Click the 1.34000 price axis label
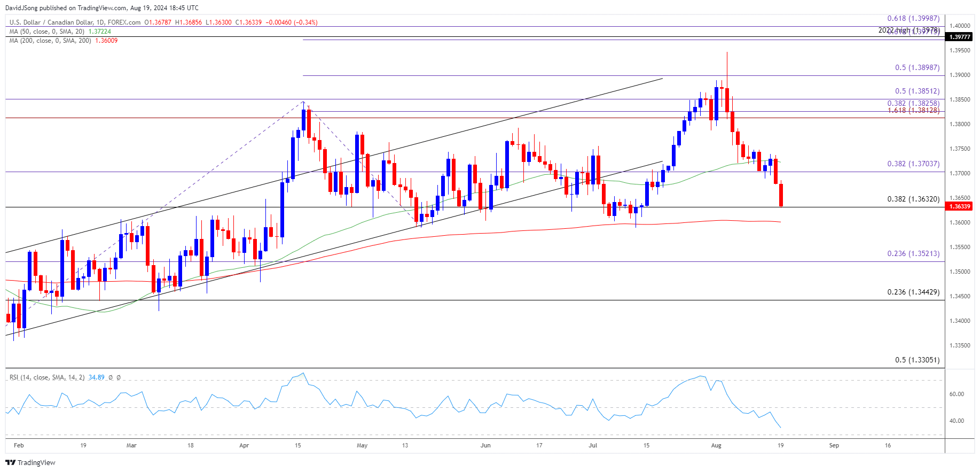Viewport: 980px width, 472px height. point(960,321)
